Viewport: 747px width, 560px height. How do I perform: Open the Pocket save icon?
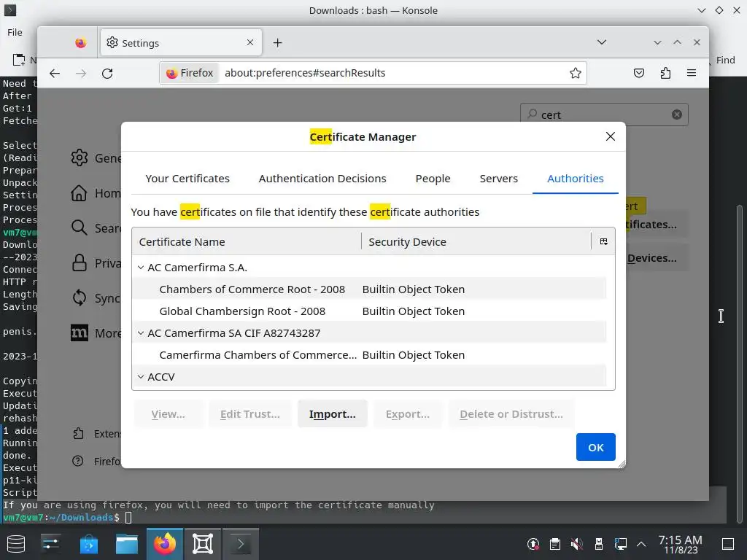[x=639, y=73]
